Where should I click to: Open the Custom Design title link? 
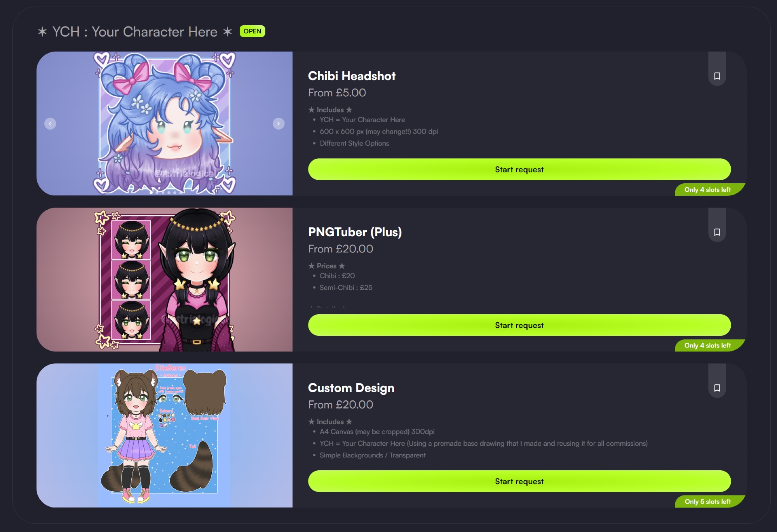pyautogui.click(x=351, y=388)
